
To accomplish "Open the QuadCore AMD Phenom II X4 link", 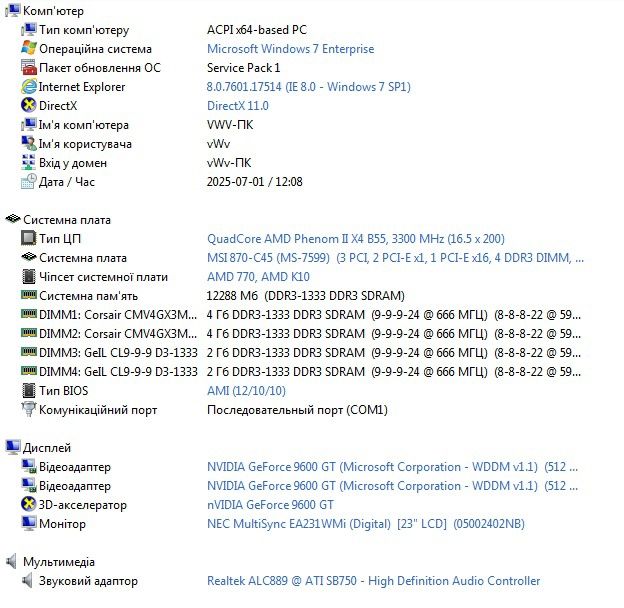I will click(x=356, y=238).
